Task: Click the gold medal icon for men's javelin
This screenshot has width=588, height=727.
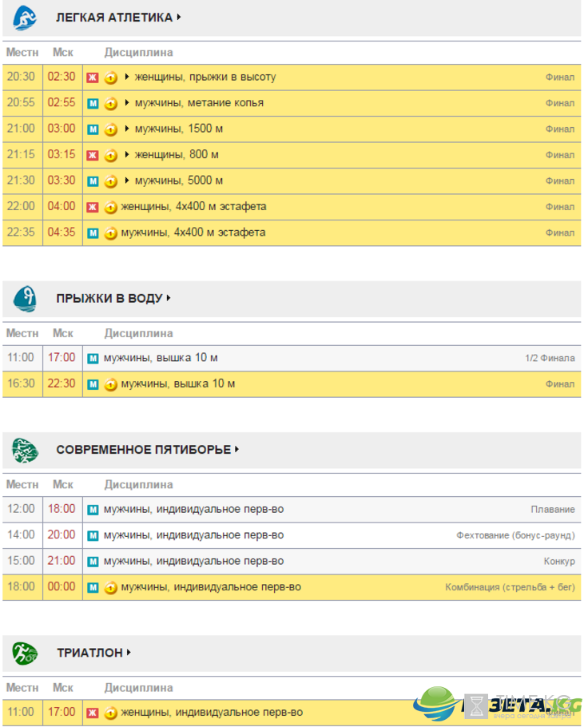Action: [x=110, y=103]
